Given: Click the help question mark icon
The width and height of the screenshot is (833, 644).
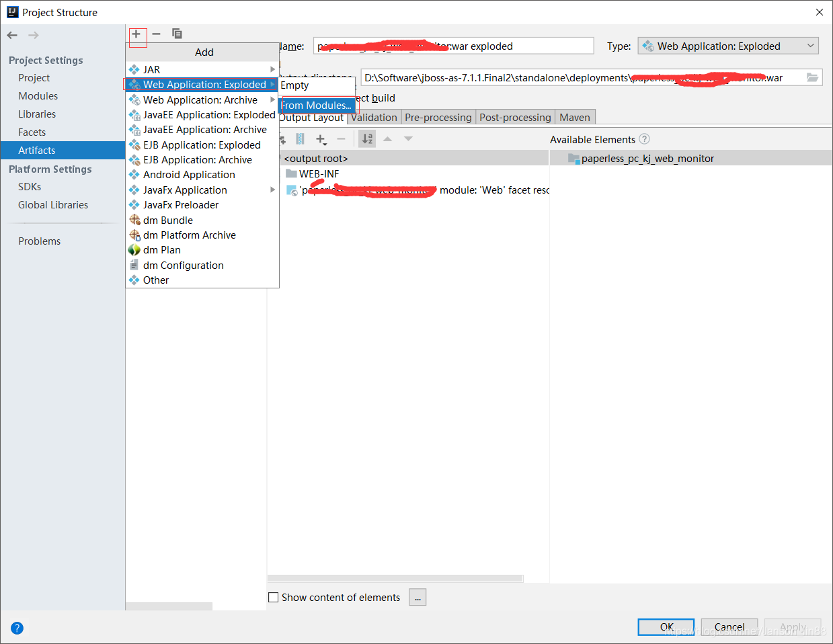Looking at the screenshot, I should [17, 628].
